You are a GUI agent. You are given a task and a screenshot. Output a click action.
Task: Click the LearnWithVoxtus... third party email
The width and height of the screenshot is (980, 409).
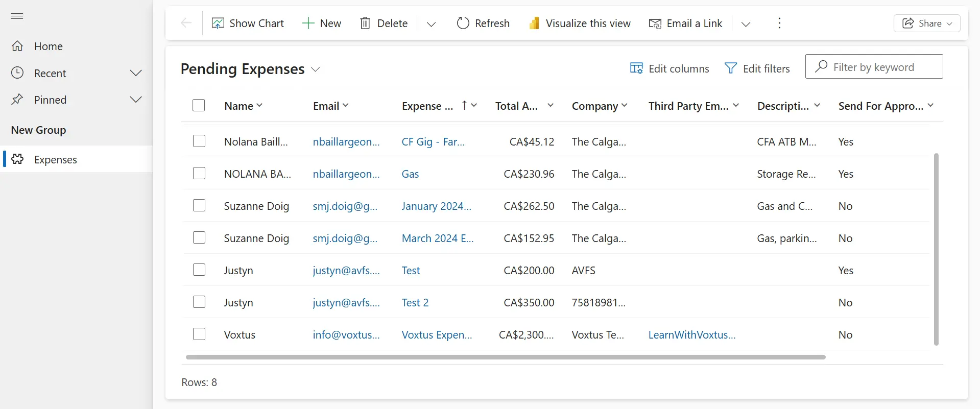point(692,335)
